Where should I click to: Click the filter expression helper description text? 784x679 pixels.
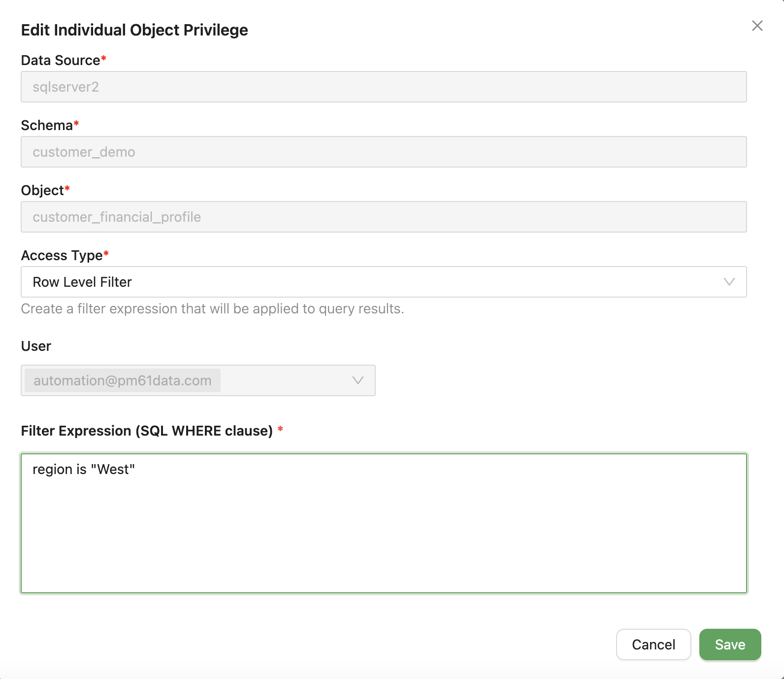pos(212,308)
